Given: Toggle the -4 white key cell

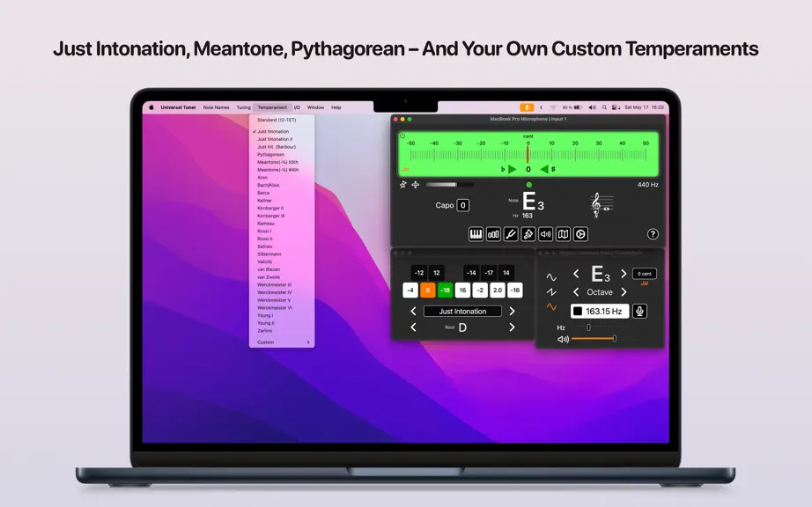Looking at the screenshot, I should pyautogui.click(x=410, y=290).
